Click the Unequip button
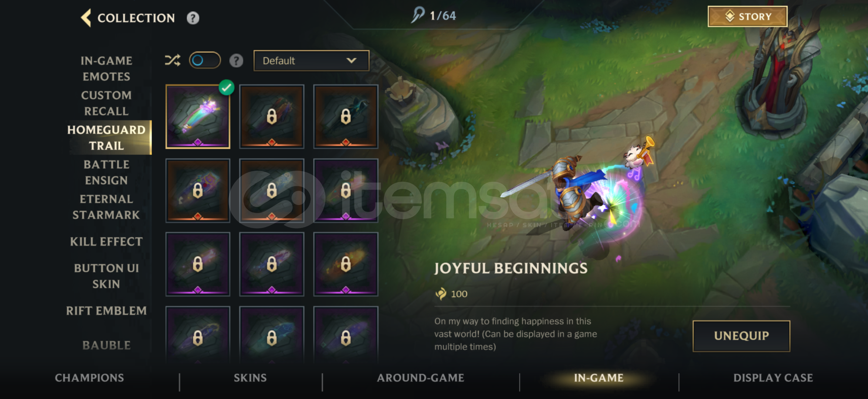This screenshot has height=399, width=868. tap(741, 336)
